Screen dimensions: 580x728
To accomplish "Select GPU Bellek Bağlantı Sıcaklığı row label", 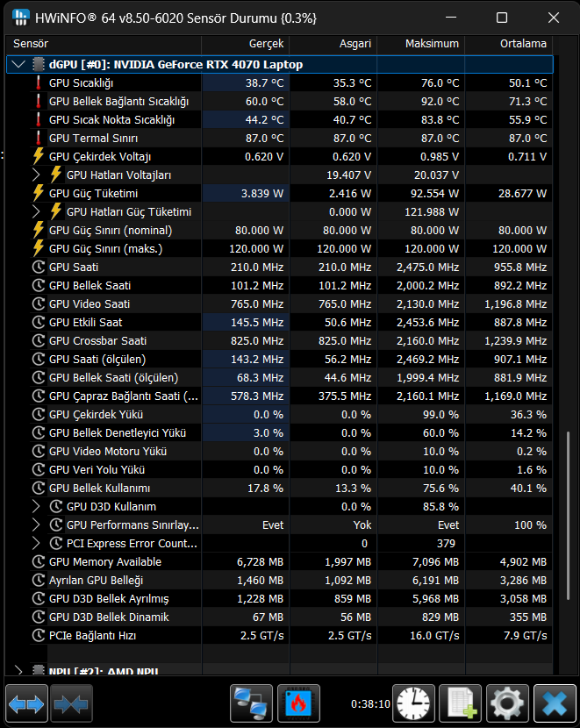I will click(x=118, y=101).
